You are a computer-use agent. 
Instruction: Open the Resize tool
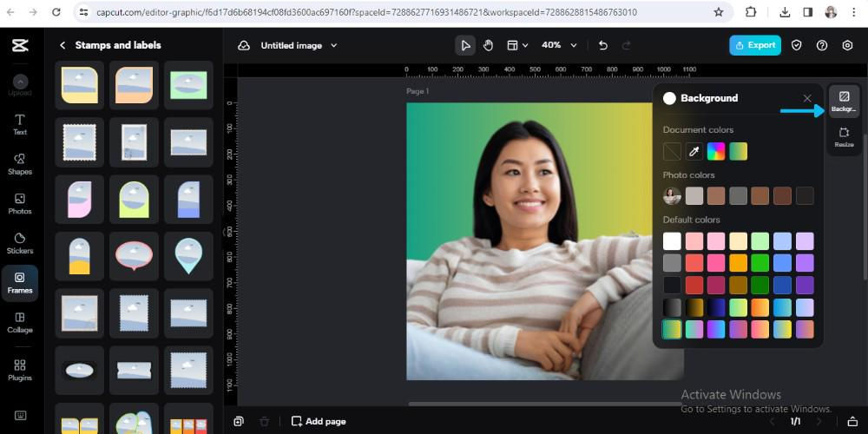point(845,137)
